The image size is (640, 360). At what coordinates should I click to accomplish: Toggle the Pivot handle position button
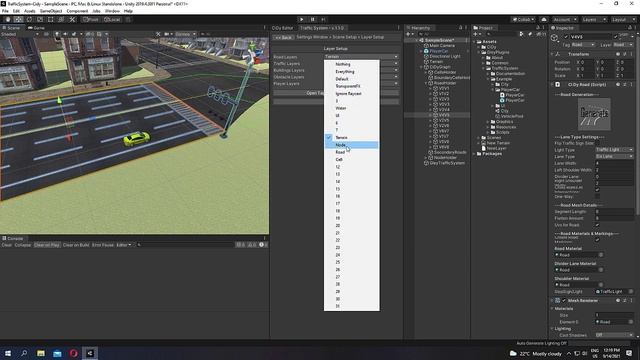click(x=91, y=20)
